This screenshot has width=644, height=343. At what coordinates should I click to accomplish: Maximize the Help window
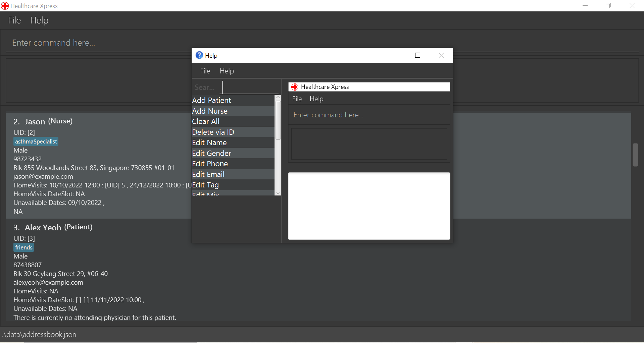point(418,55)
